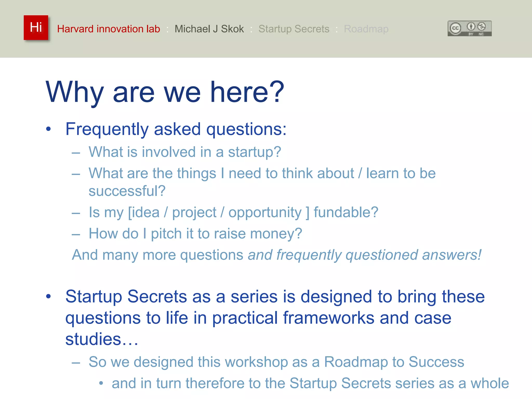Select the faded Roadmap breadcrumb

pos(366,29)
